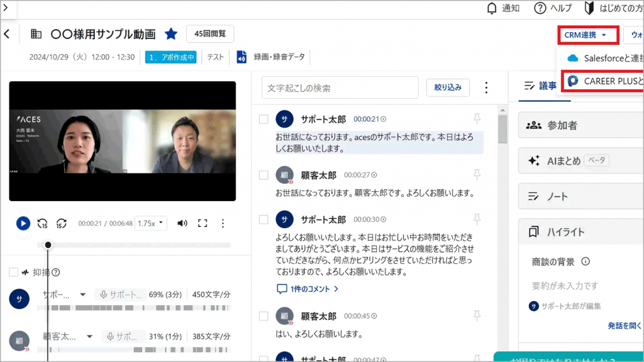This screenshot has width=644, height=362.
Task: Star this meeting as favorite
Action: [x=171, y=34]
